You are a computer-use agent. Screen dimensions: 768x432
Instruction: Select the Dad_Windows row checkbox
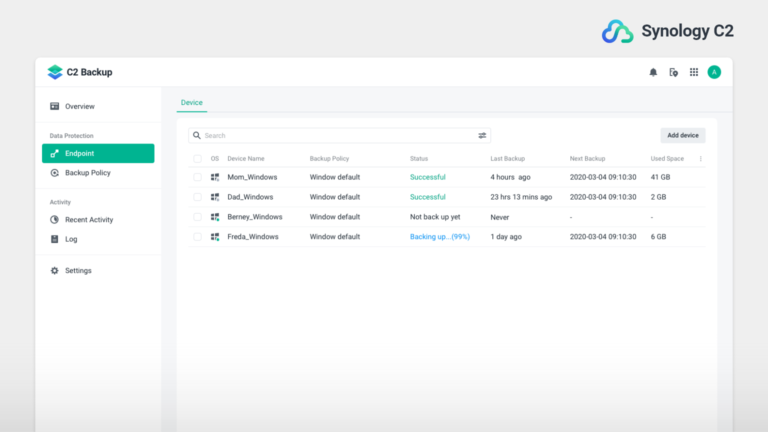pos(197,197)
